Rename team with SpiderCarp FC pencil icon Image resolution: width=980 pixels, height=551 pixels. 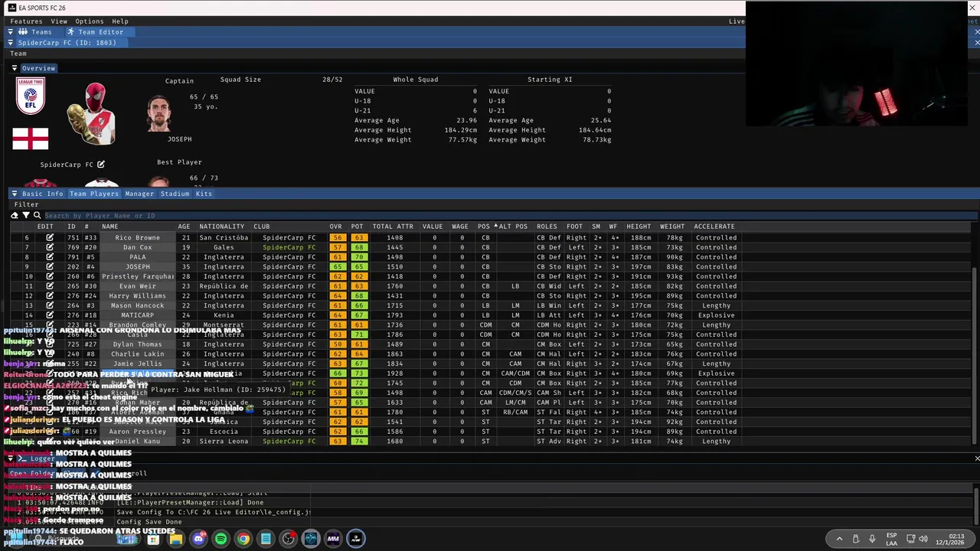[100, 165]
